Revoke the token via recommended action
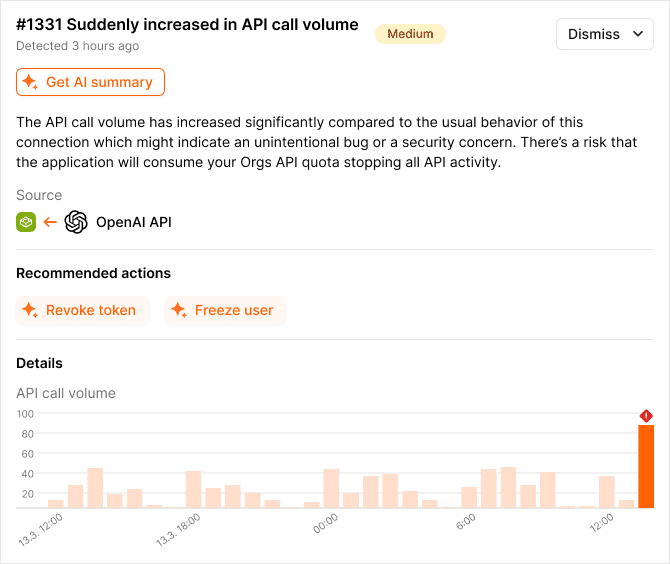 [82, 310]
